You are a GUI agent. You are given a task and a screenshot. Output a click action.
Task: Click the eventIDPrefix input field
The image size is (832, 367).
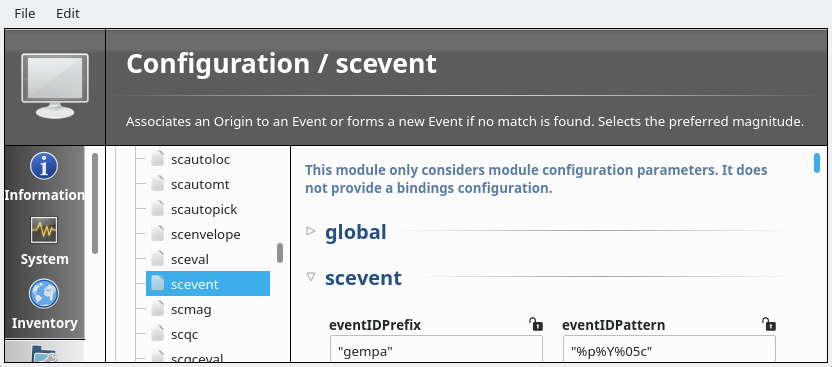click(x=436, y=349)
